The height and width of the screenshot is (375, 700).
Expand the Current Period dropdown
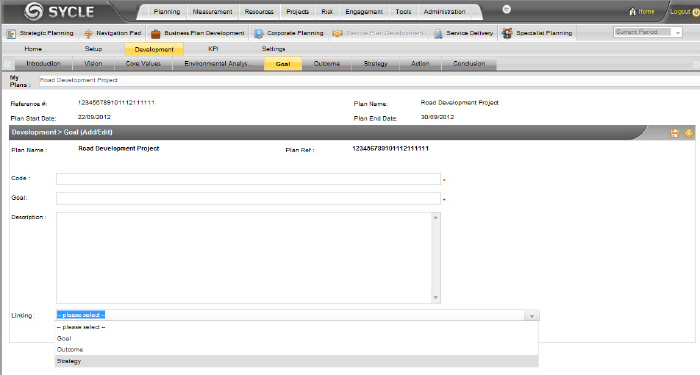[678, 32]
